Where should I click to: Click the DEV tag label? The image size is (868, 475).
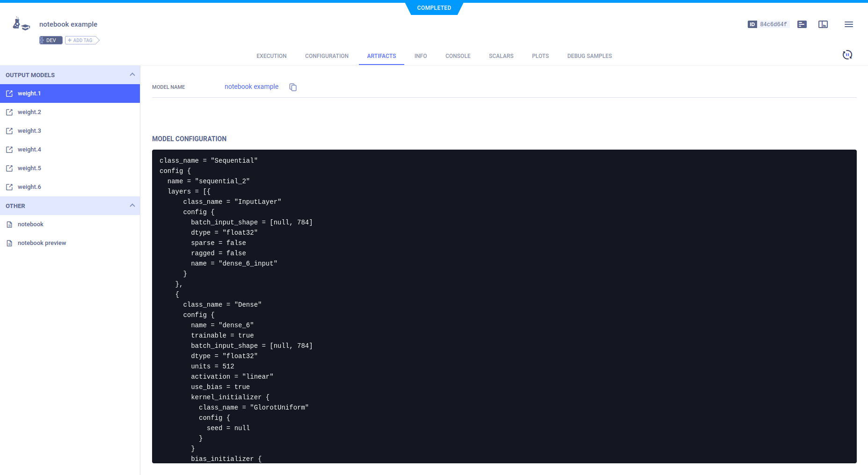[51, 40]
